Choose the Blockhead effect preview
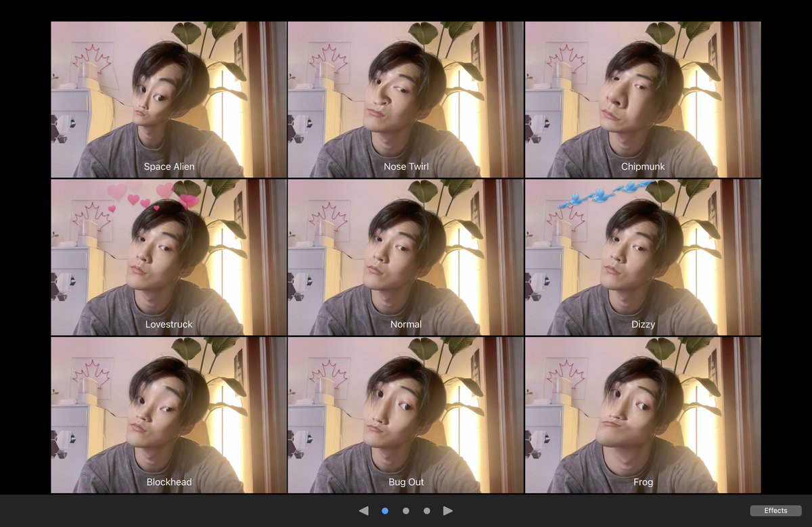The height and width of the screenshot is (527, 812). [169, 415]
